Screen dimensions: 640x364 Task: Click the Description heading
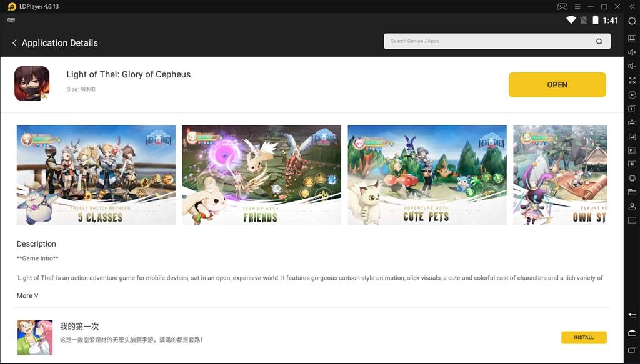coord(36,243)
